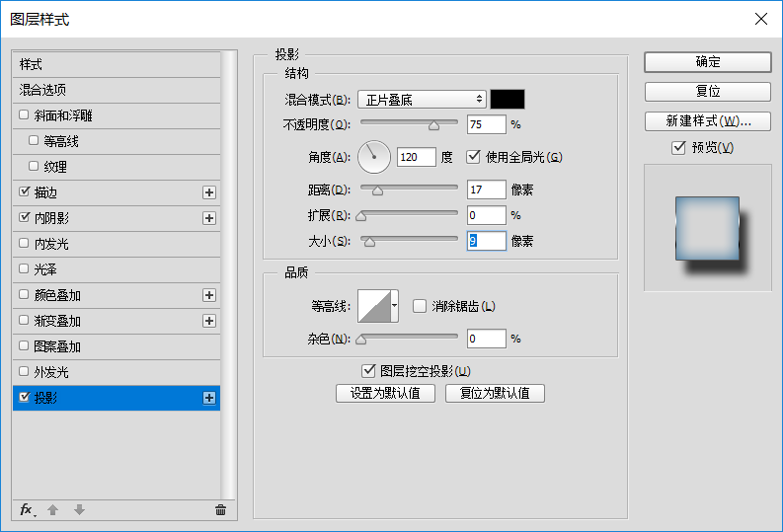Click the 复位为默认值 button
Screen dimensions: 783x532
[x=495, y=393]
